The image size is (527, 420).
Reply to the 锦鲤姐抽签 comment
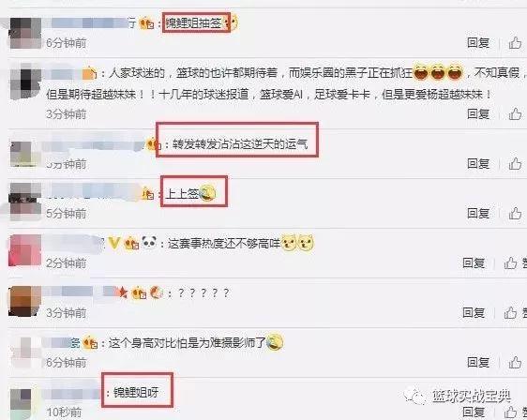[478, 43]
